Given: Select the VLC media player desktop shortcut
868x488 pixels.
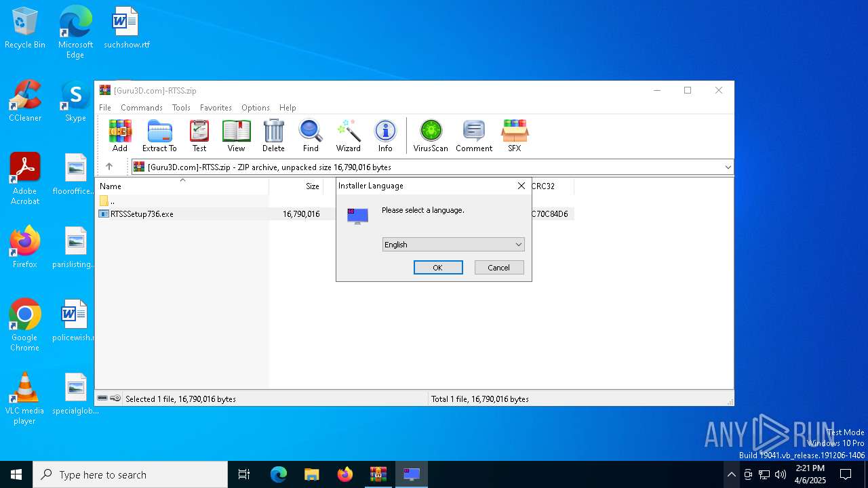Looking at the screenshot, I should pyautogui.click(x=25, y=399).
